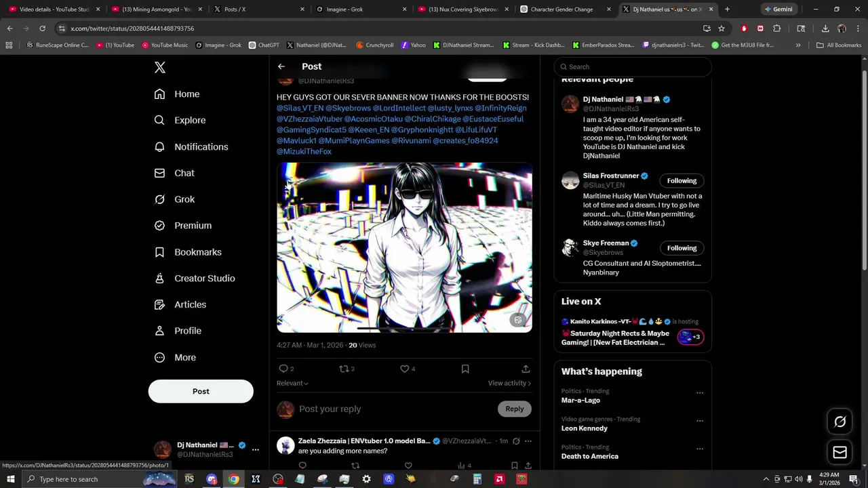Go to Home in the X sidebar
868x488 pixels.
tap(177, 94)
